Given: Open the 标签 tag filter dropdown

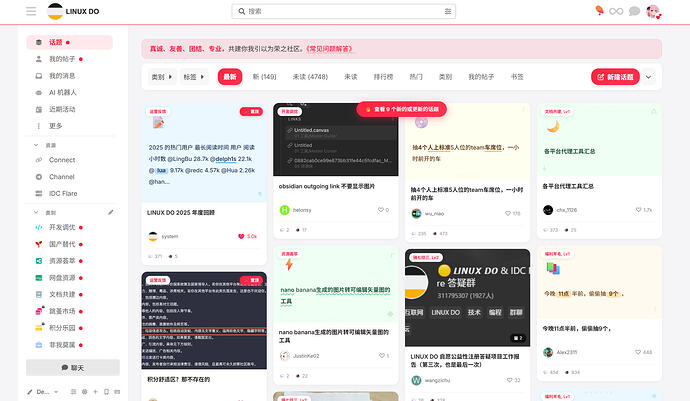Looking at the screenshot, I should [194, 77].
